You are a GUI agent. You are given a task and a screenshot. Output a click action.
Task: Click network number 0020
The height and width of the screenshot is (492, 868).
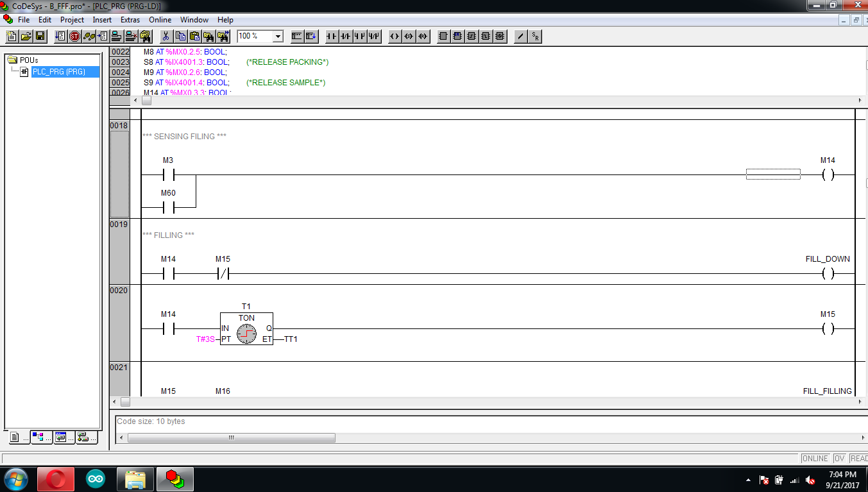[x=119, y=291]
